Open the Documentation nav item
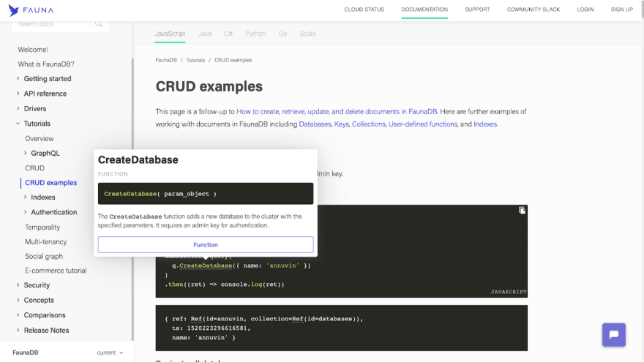The width and height of the screenshot is (644, 362). (x=424, y=10)
